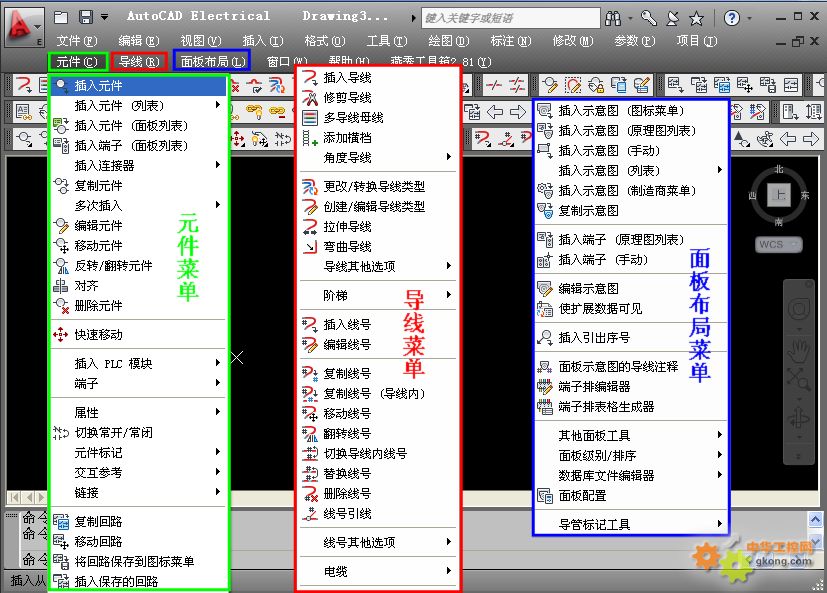
Task: Click the WCS coordinate system button
Action: (x=778, y=244)
